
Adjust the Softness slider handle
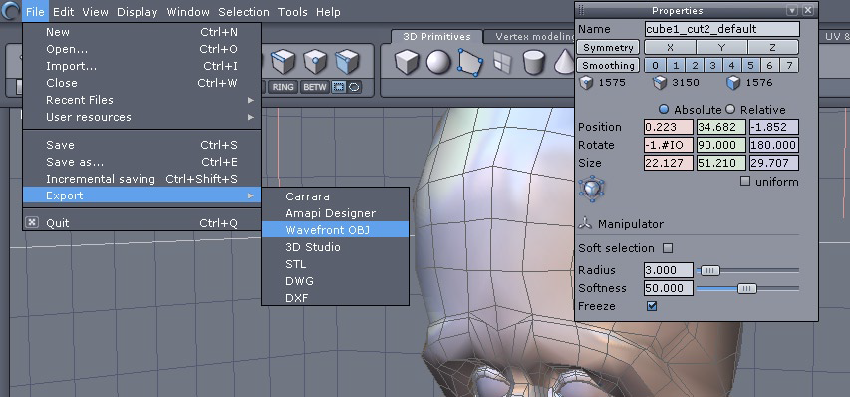click(x=746, y=289)
